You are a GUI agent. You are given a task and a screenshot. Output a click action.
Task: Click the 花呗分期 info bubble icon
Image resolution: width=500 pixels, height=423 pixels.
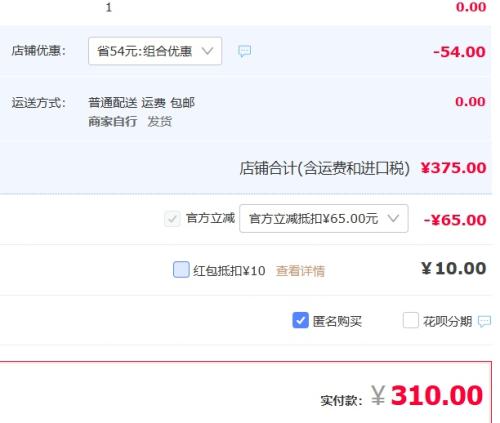[484, 321]
